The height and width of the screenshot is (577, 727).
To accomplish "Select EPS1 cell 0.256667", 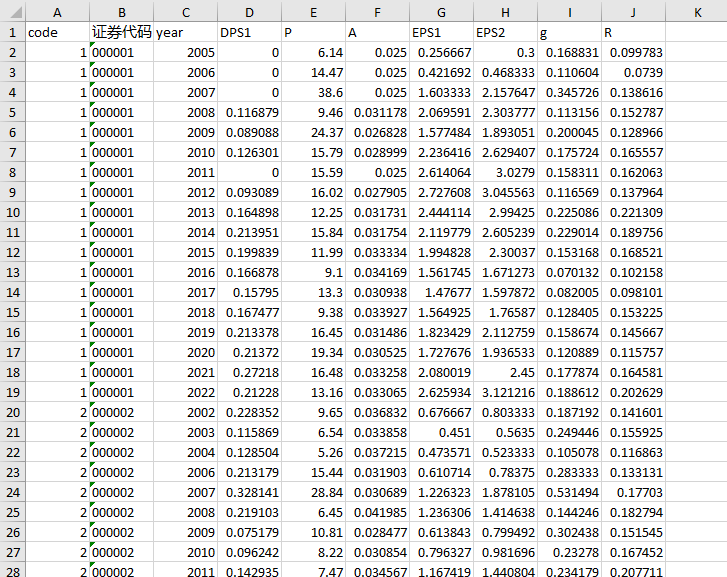I will pyautogui.click(x=441, y=52).
